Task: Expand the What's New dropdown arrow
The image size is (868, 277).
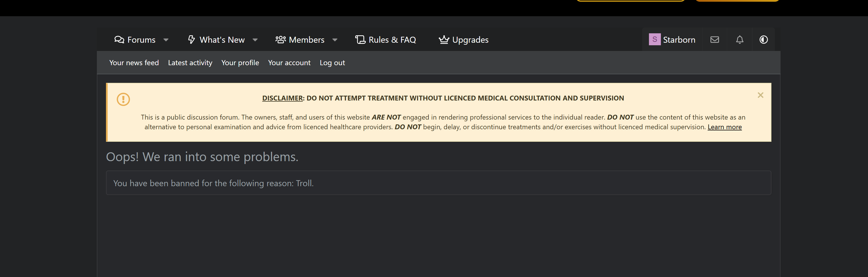Action: (x=255, y=40)
